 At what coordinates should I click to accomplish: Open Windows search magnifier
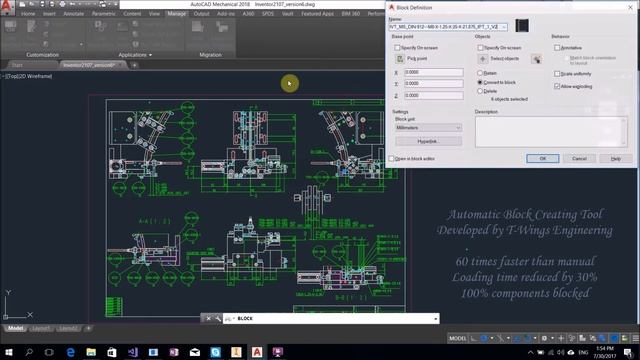pyautogui.click(x=29, y=352)
